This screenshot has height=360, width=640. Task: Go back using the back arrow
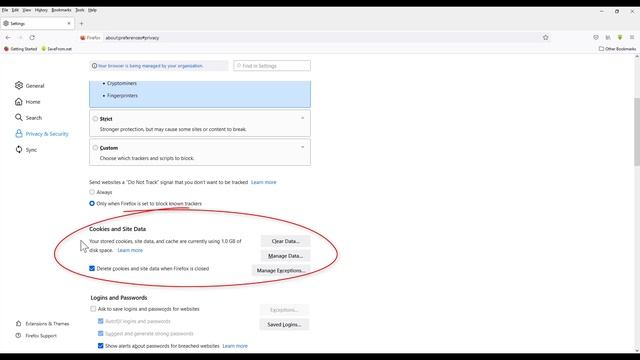[8, 38]
